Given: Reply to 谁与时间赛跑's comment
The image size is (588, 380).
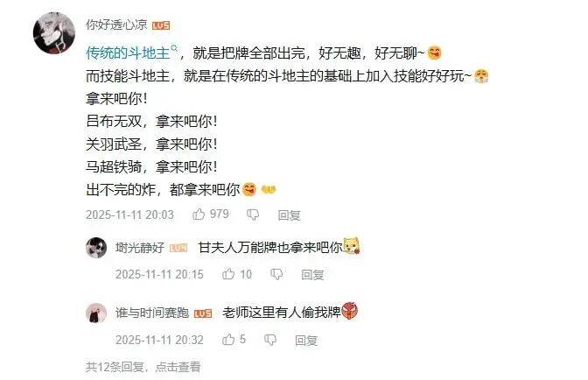Looking at the screenshot, I should tap(306, 341).
